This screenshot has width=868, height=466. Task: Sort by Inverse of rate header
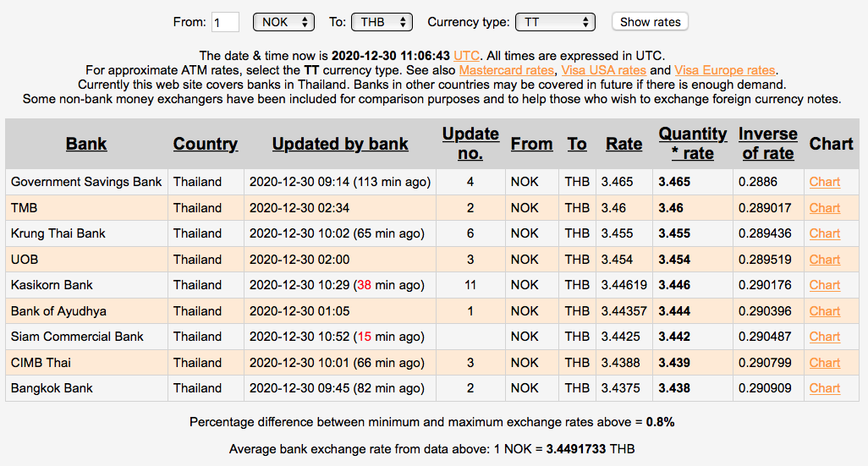click(x=767, y=144)
